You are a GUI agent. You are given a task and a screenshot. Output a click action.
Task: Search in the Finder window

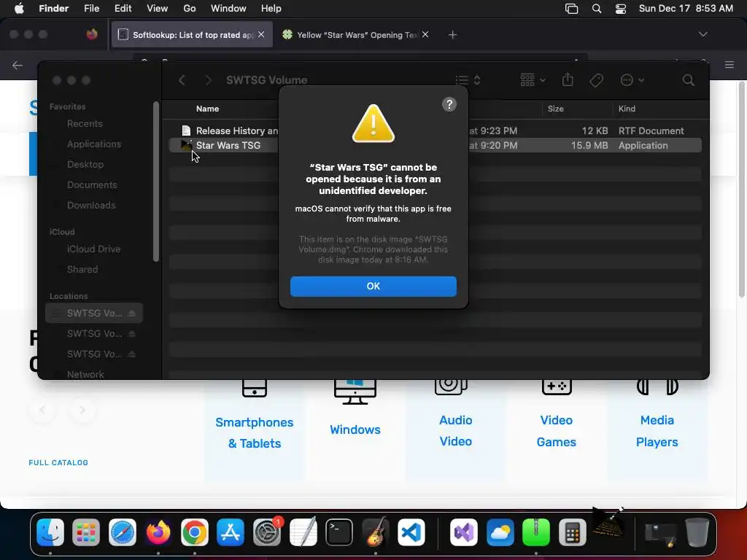pyautogui.click(x=688, y=80)
